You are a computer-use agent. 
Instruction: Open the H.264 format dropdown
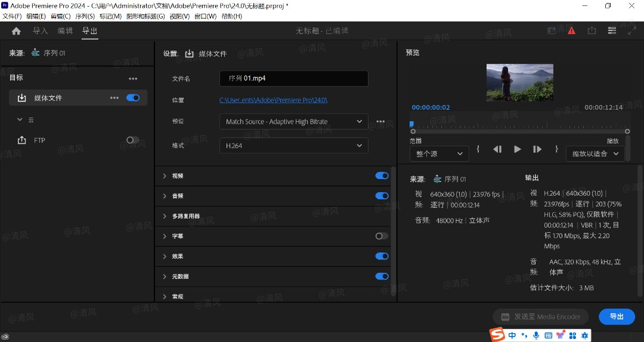(x=293, y=145)
